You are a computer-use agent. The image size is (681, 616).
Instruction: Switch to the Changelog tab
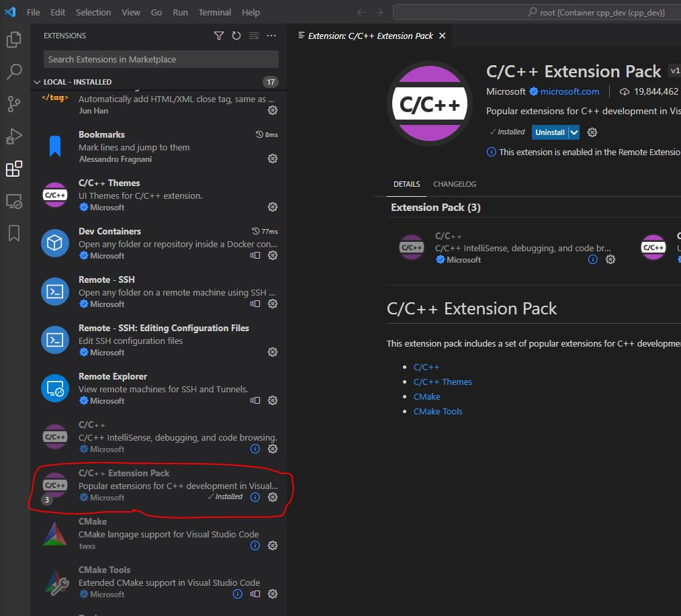pyautogui.click(x=454, y=184)
